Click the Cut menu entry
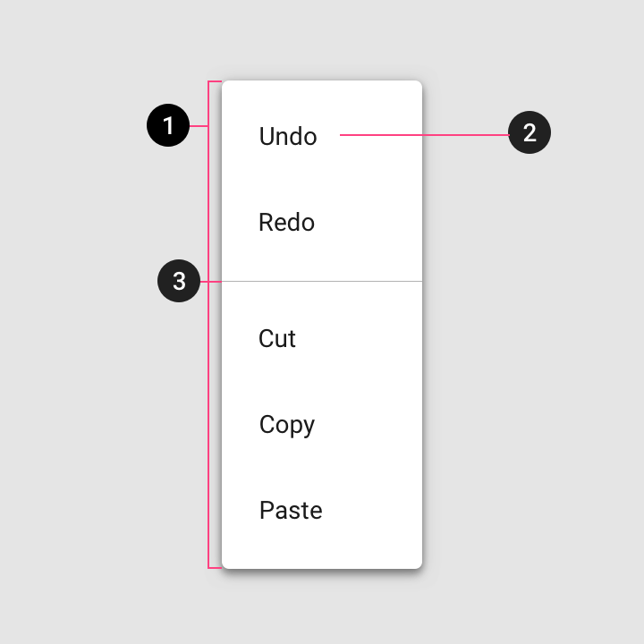Screen dimensions: 644x644 point(322,338)
